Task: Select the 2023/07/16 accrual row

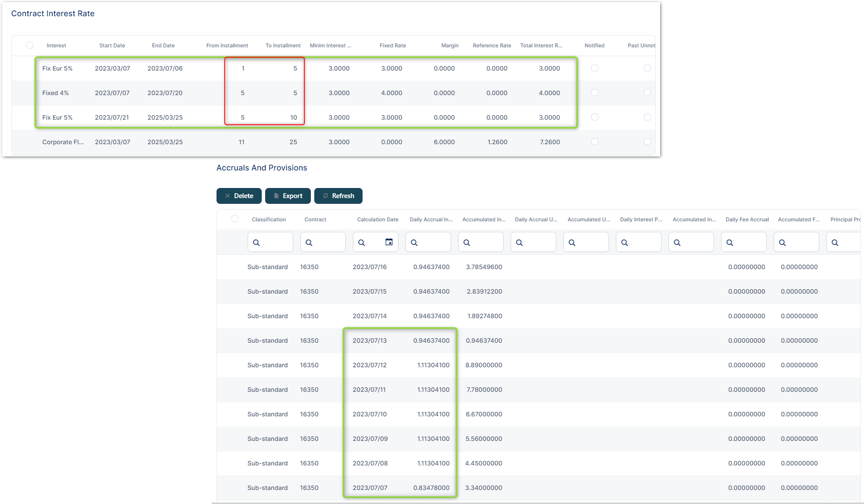Action: pyautogui.click(x=370, y=267)
